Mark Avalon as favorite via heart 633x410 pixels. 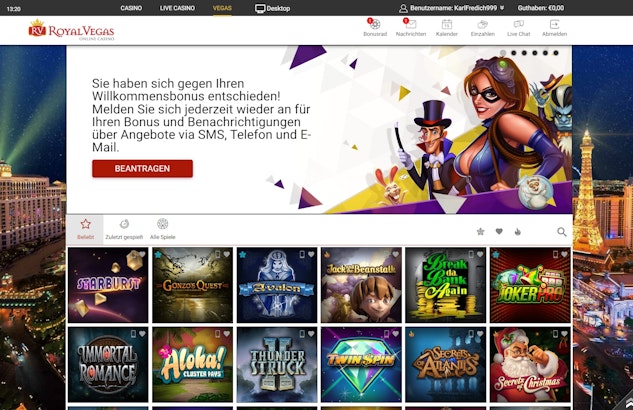click(x=311, y=254)
